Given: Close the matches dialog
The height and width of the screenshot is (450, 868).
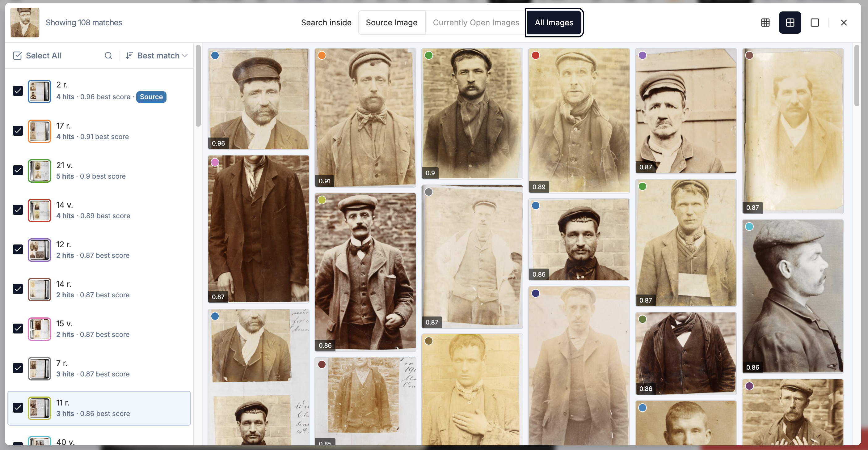Looking at the screenshot, I should click(x=843, y=23).
